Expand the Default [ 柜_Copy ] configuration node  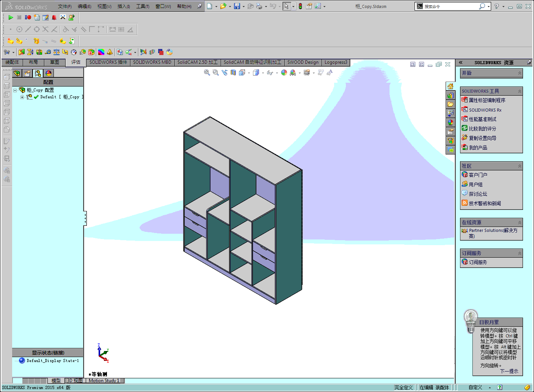22,97
